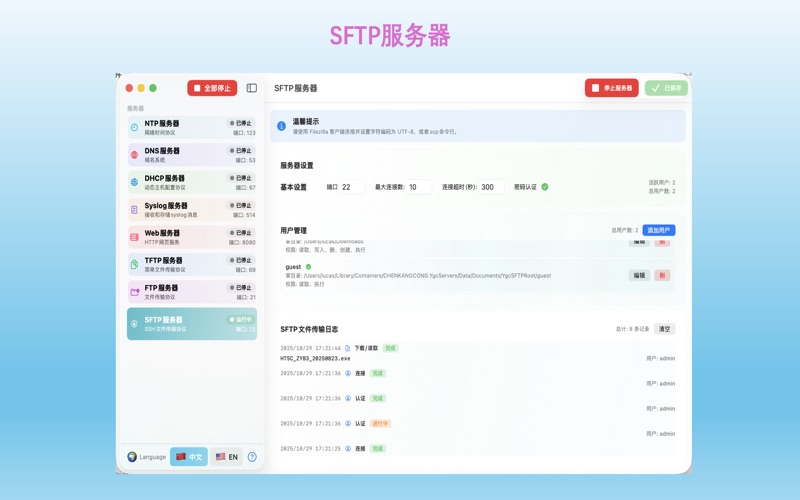This screenshot has width=800, height=500.
Task: Click the blue info icon beside 温馨提示
Action: [x=281, y=126]
